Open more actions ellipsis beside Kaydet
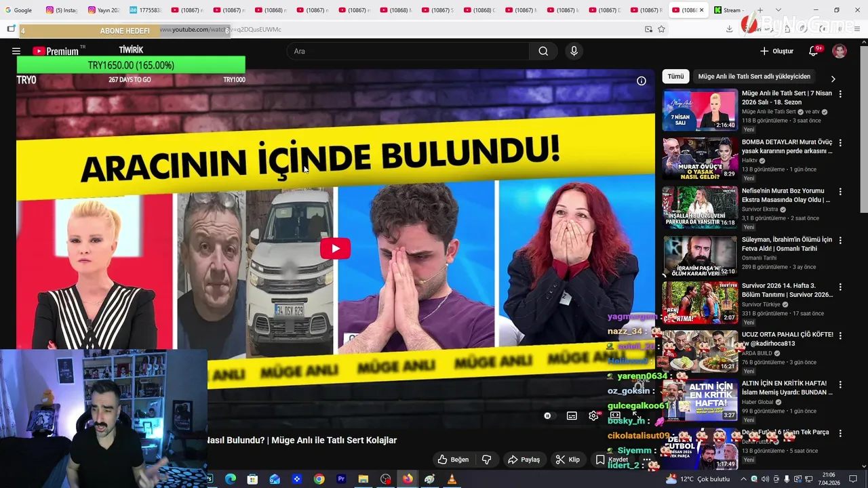This screenshot has height=488, width=868. (x=647, y=460)
